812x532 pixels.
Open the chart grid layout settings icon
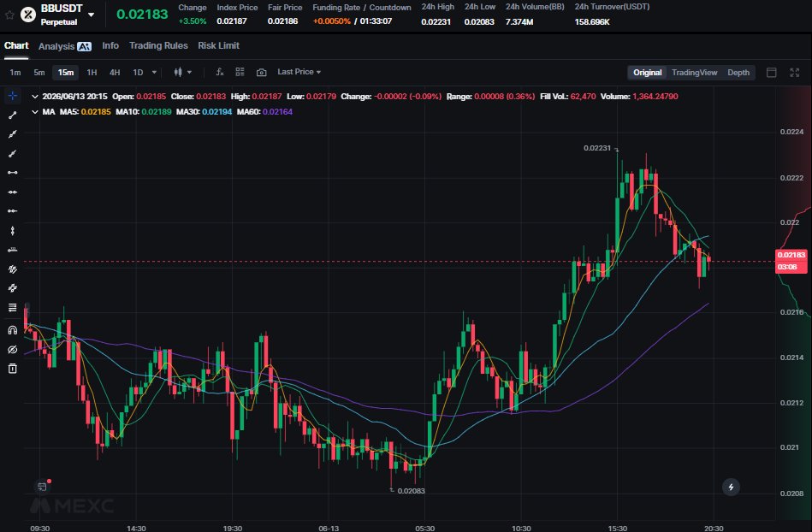point(240,72)
